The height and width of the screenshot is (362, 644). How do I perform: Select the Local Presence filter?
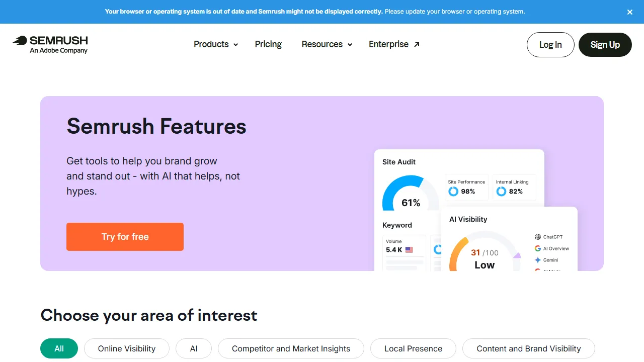(x=413, y=348)
